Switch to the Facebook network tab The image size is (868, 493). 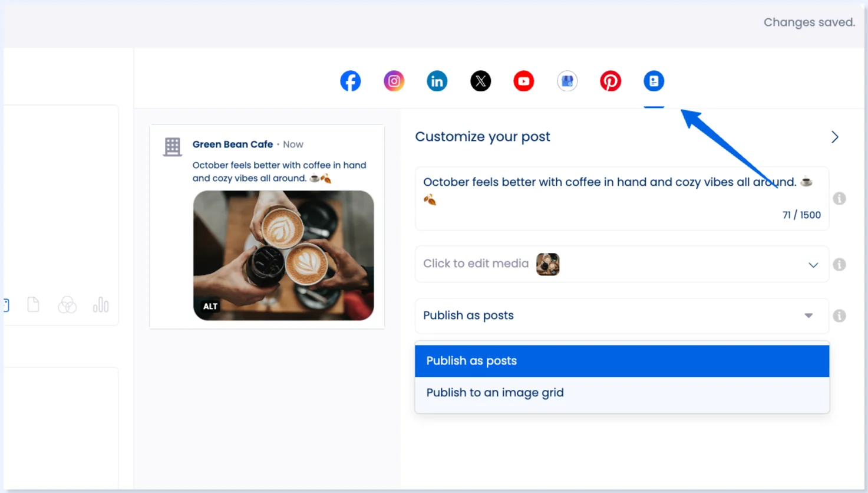tap(350, 81)
